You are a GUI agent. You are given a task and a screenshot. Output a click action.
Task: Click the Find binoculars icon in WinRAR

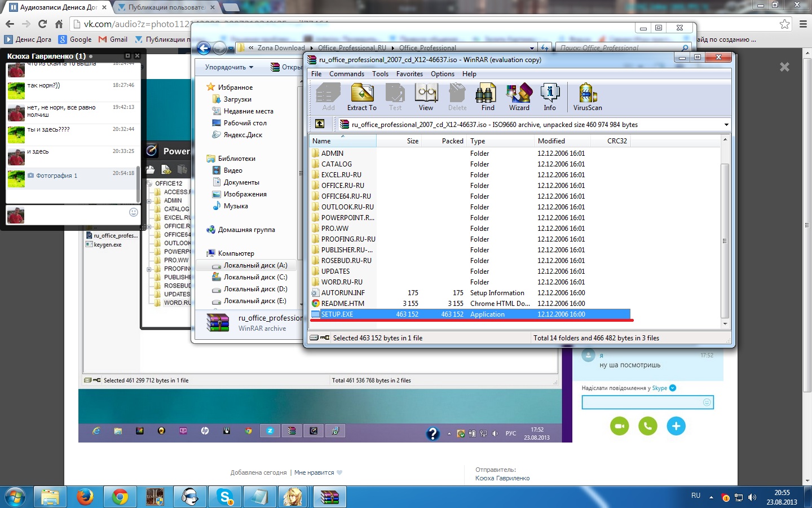pyautogui.click(x=488, y=97)
